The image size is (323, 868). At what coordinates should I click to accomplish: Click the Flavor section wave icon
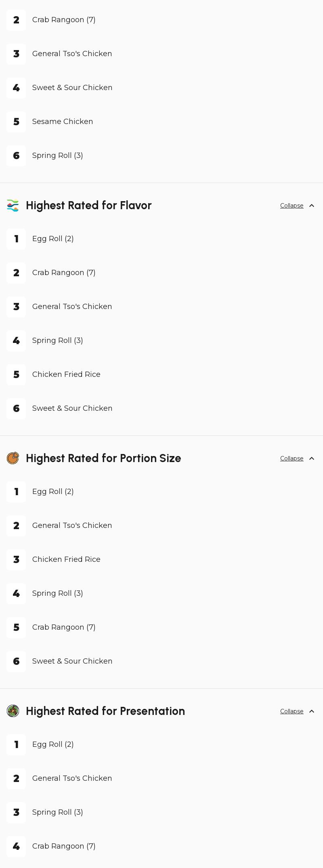(13, 206)
